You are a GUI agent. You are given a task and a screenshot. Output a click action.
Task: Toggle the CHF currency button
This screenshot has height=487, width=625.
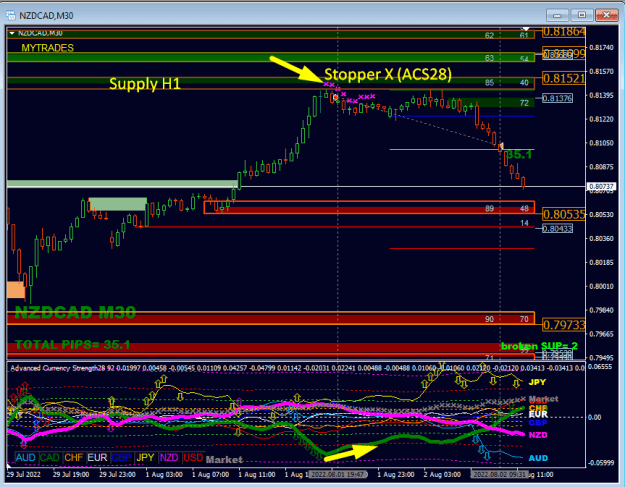(x=73, y=458)
